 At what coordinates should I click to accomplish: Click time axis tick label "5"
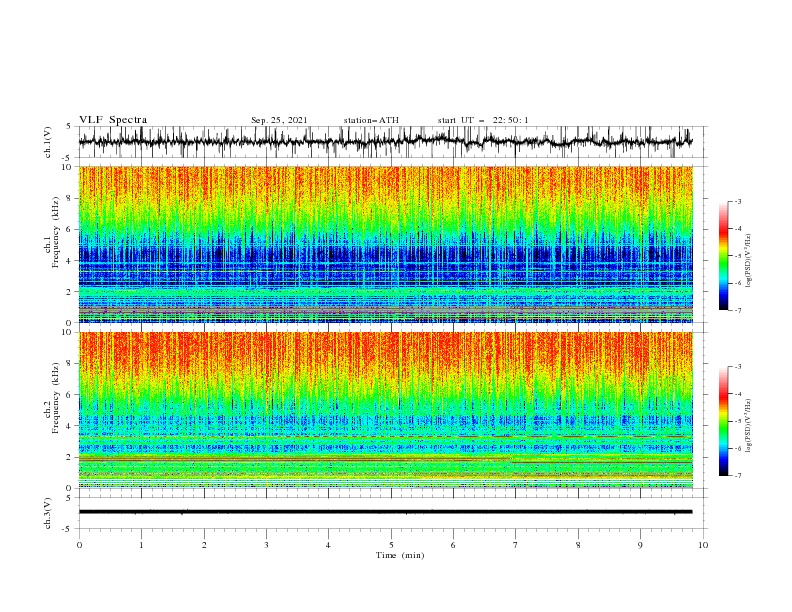pos(391,545)
